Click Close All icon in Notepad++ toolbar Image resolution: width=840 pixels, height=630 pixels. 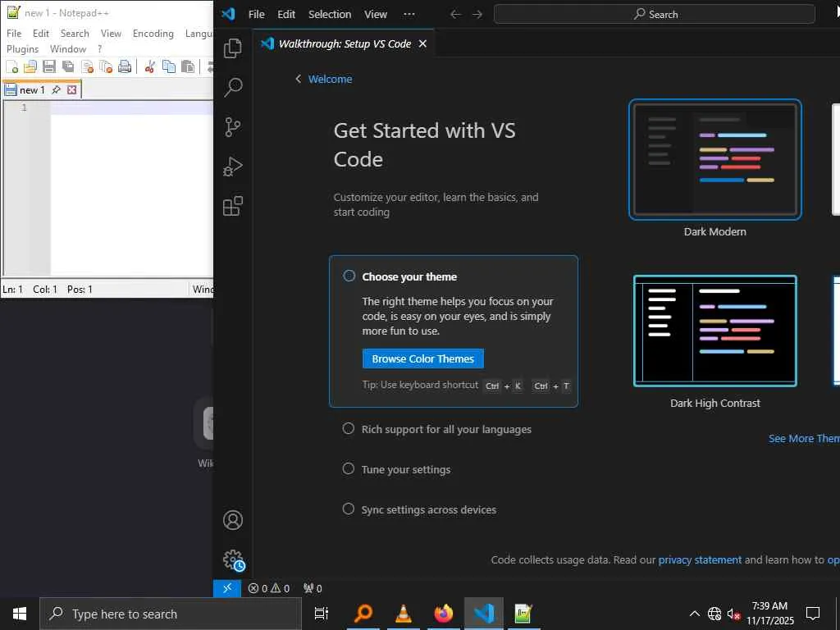[106, 66]
